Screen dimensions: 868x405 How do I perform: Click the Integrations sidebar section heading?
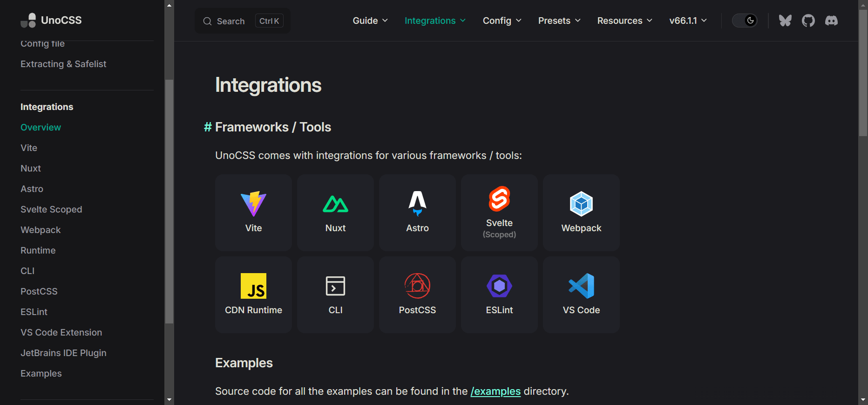pos(47,107)
